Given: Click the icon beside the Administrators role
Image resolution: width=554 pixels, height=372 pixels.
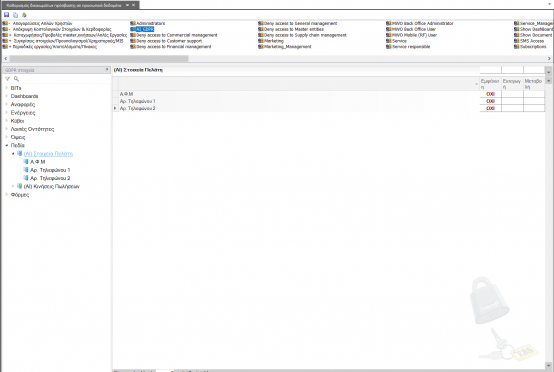Looking at the screenshot, I should tap(133, 23).
